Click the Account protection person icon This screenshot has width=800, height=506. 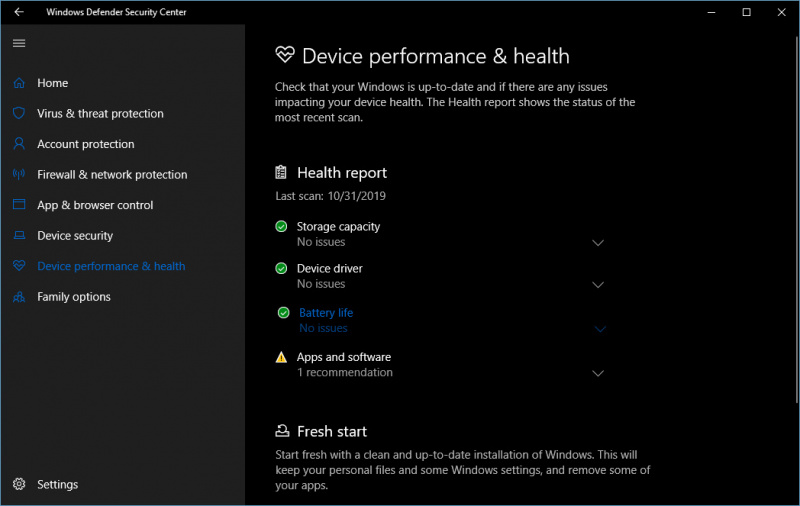pos(19,144)
